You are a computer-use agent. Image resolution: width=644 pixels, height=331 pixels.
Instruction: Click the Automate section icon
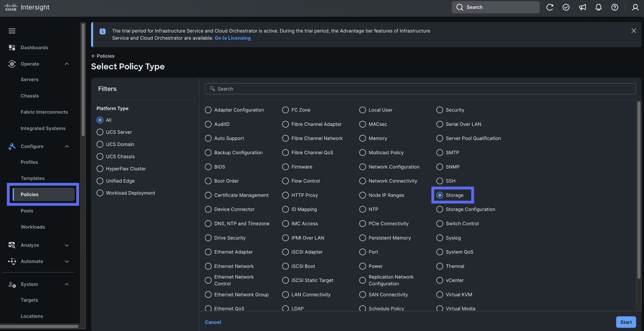(x=12, y=261)
